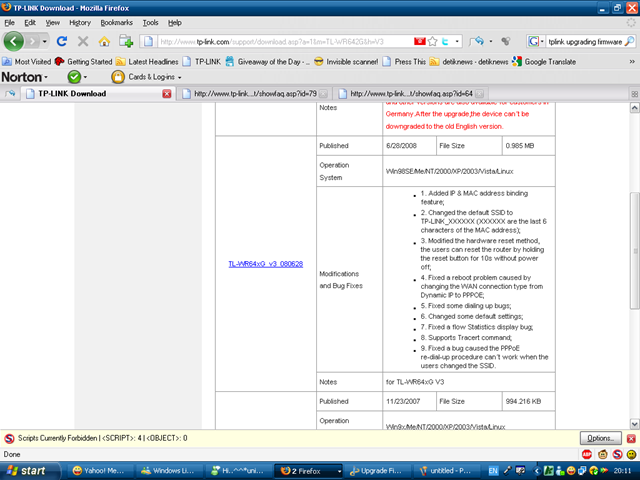Download the TL-WR64xG_v3_080628 firmware link
The width and height of the screenshot is (640, 480).
(267, 264)
